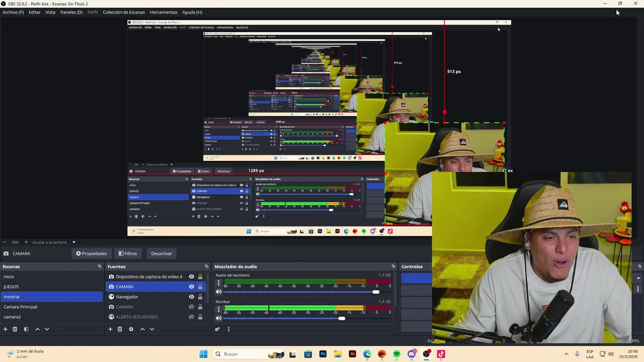Open audio mixer three-dot menu at bottom
644x362 pixels.
pos(228,329)
